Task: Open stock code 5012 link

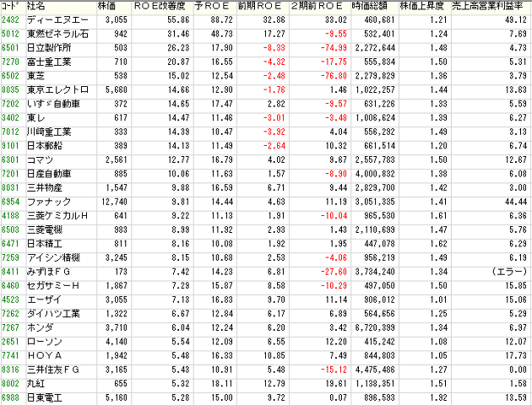Action: point(10,34)
